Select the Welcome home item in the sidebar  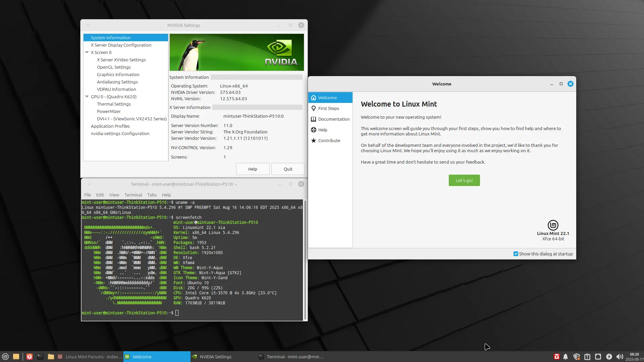[x=330, y=98]
